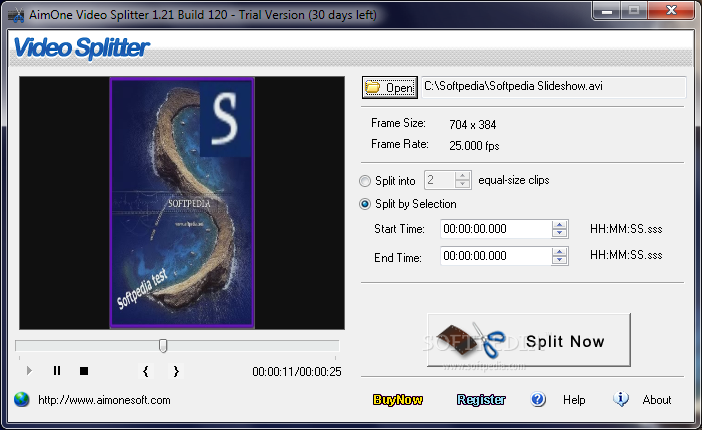Click the Play button

(29, 371)
